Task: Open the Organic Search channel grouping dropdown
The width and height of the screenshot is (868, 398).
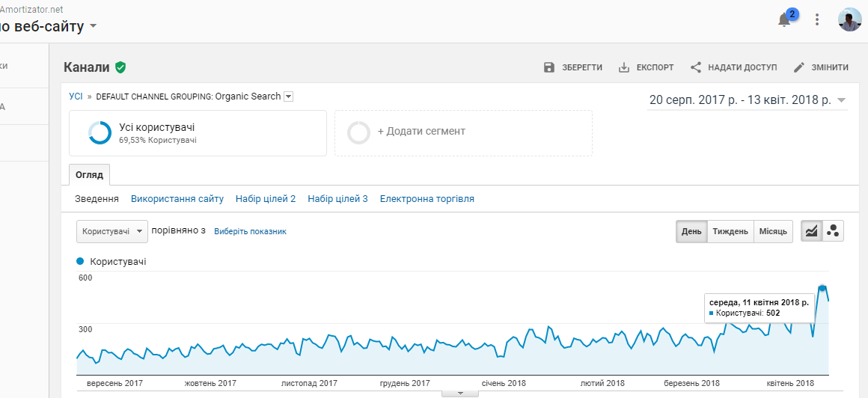Action: [288, 97]
